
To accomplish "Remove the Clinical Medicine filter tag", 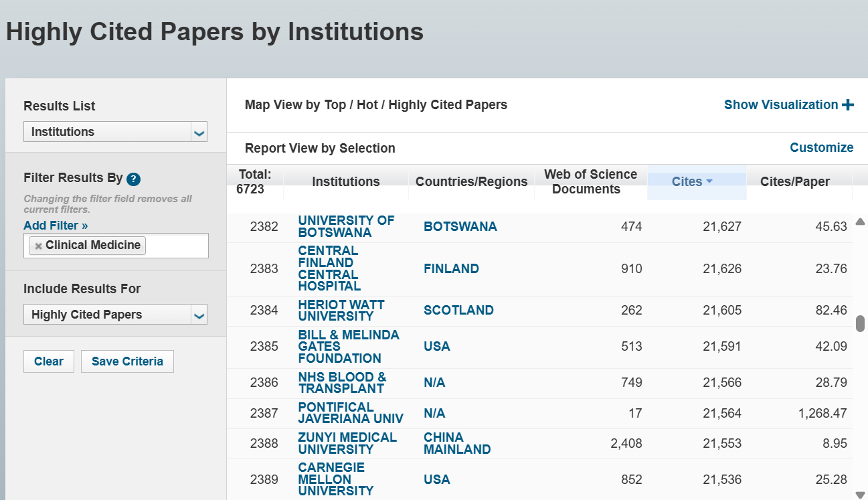I will pyautogui.click(x=39, y=246).
